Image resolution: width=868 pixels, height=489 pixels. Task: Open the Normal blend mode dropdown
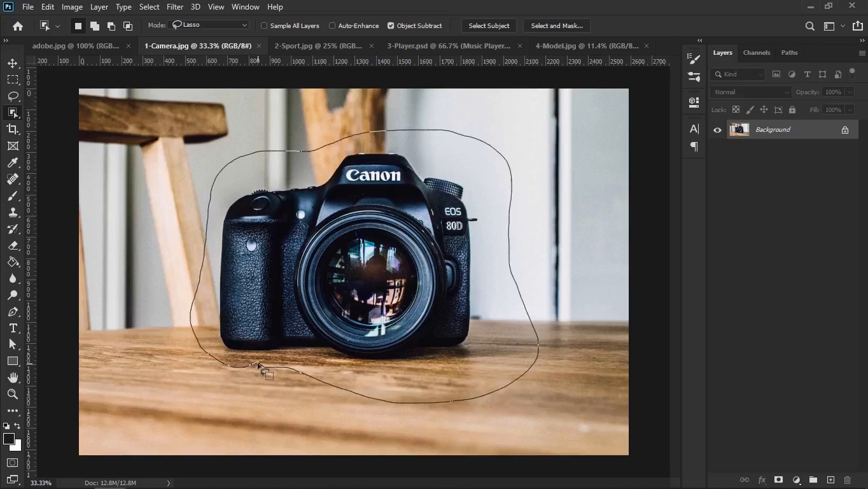coord(751,92)
